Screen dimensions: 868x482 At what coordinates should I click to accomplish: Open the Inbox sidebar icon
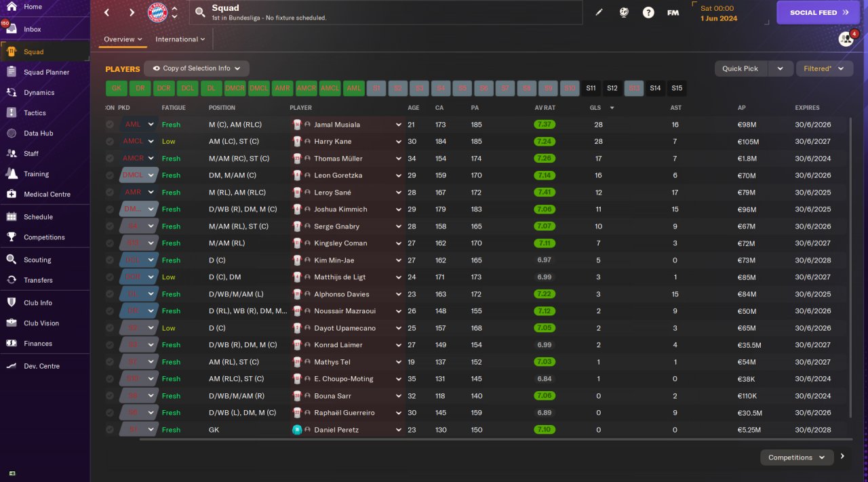coord(12,29)
